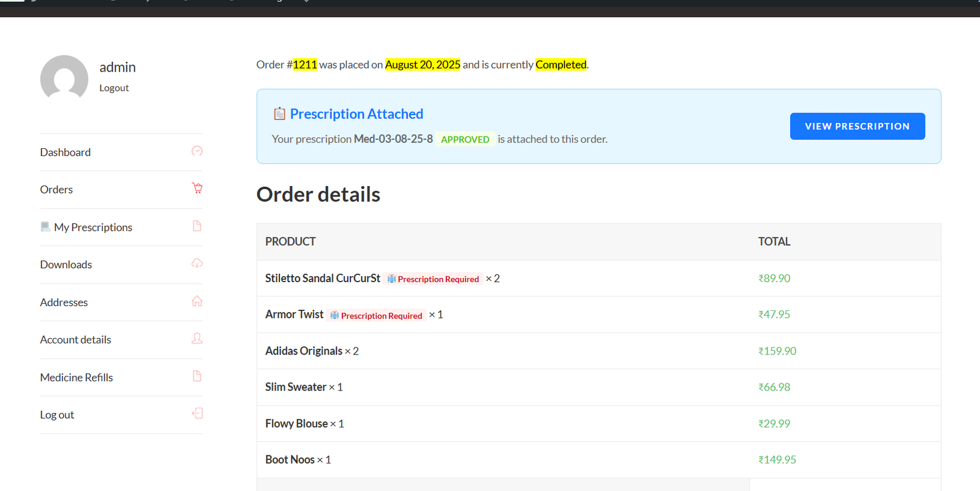Viewport: 980px width, 491px height.
Task: Click the admin profile avatar image
Action: click(64, 78)
